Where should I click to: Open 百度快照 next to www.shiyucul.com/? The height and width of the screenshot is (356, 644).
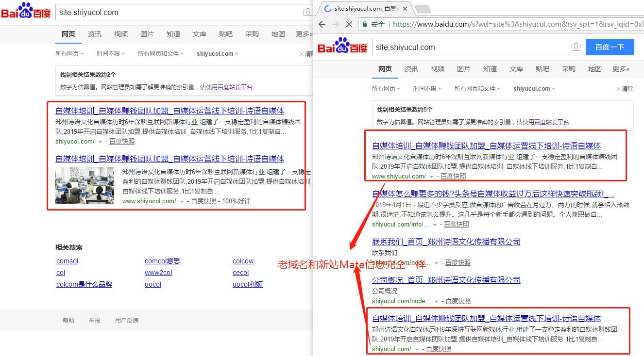[453, 177]
